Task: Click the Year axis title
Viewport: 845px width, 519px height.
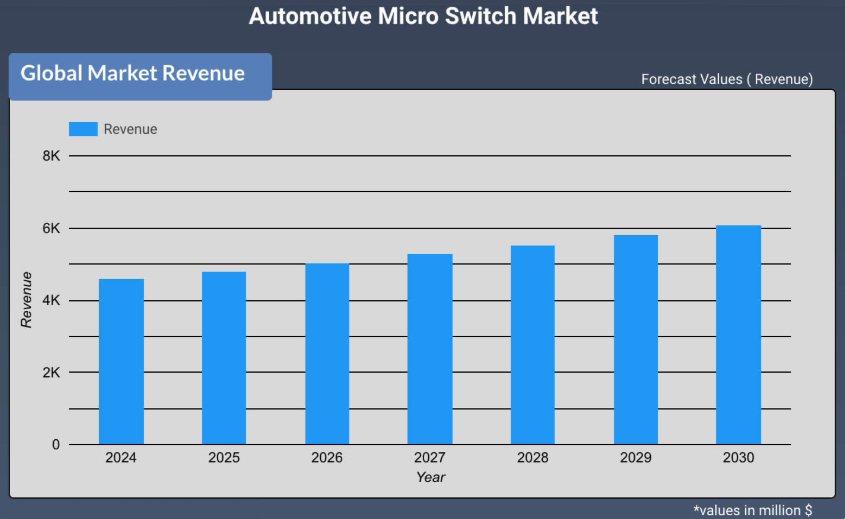Action: [431, 477]
